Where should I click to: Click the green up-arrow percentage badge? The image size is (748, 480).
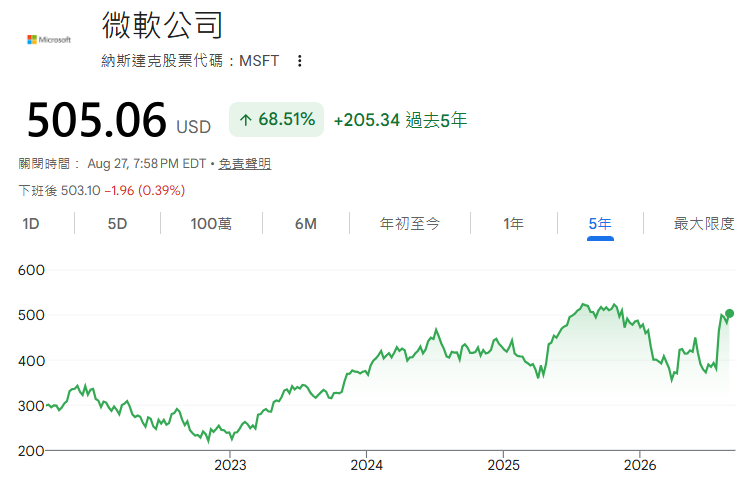pos(277,119)
